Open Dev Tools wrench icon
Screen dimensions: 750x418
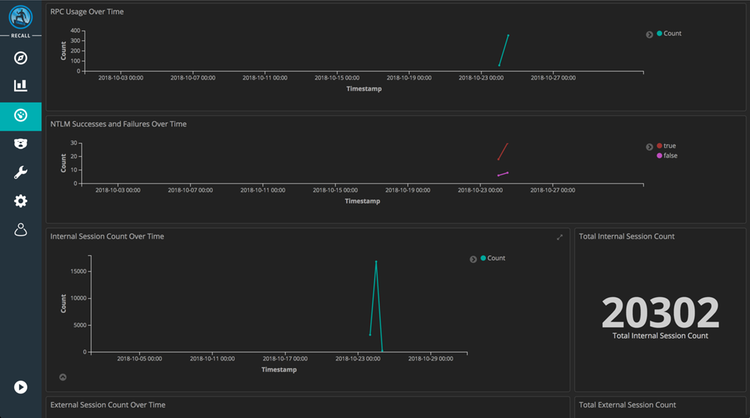coord(20,173)
